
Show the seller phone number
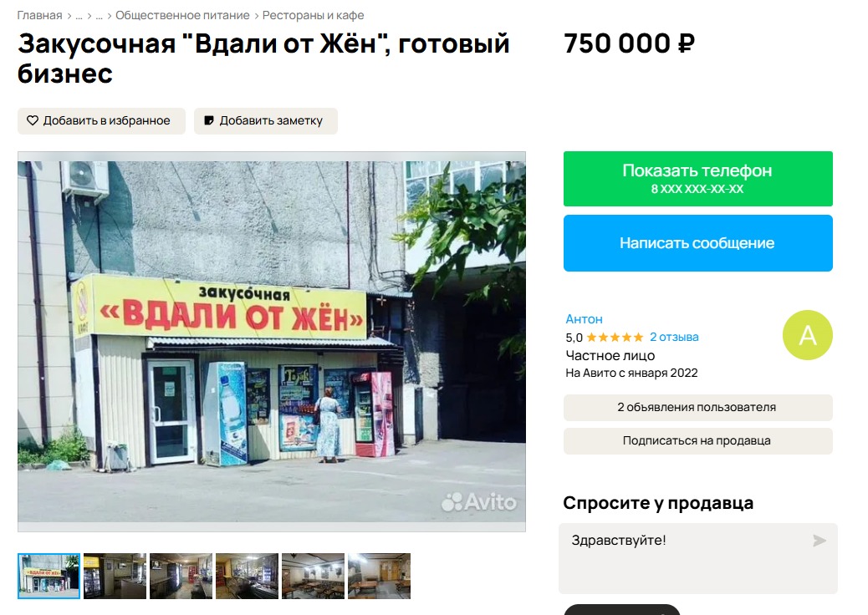click(697, 179)
